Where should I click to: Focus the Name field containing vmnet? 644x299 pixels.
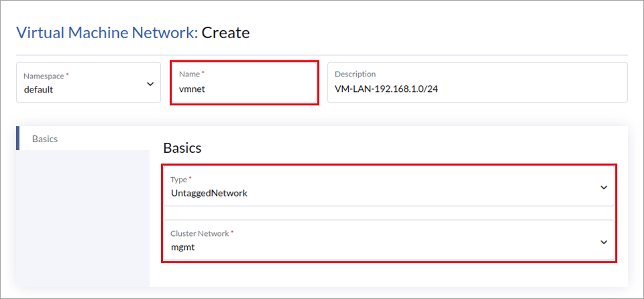[244, 82]
